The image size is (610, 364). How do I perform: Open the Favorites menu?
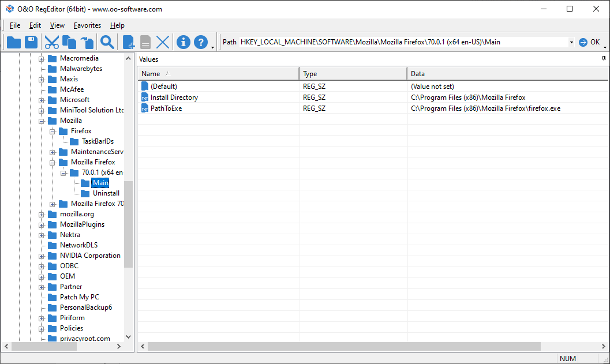pos(87,25)
